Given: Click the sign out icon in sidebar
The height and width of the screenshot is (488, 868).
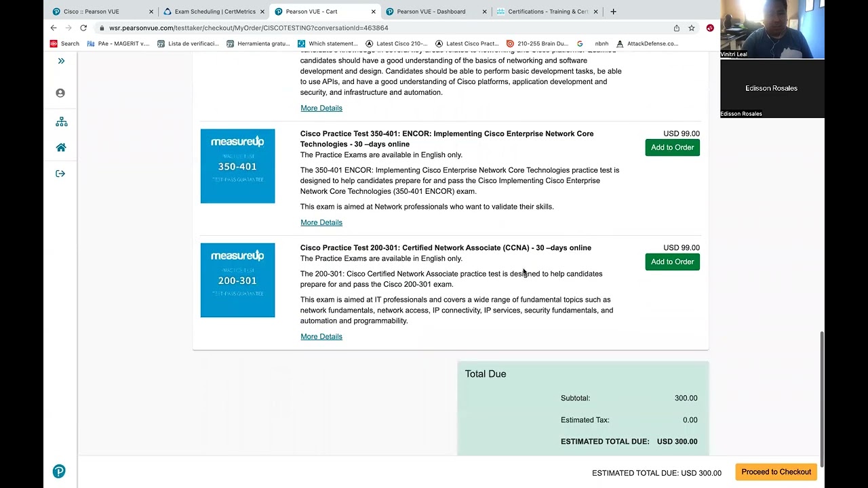Looking at the screenshot, I should click(x=60, y=174).
